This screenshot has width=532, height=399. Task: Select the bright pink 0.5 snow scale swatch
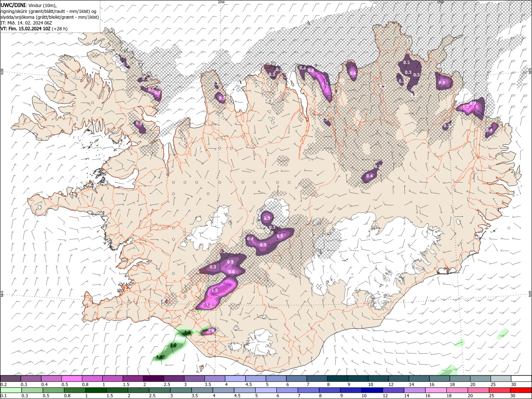click(72, 378)
